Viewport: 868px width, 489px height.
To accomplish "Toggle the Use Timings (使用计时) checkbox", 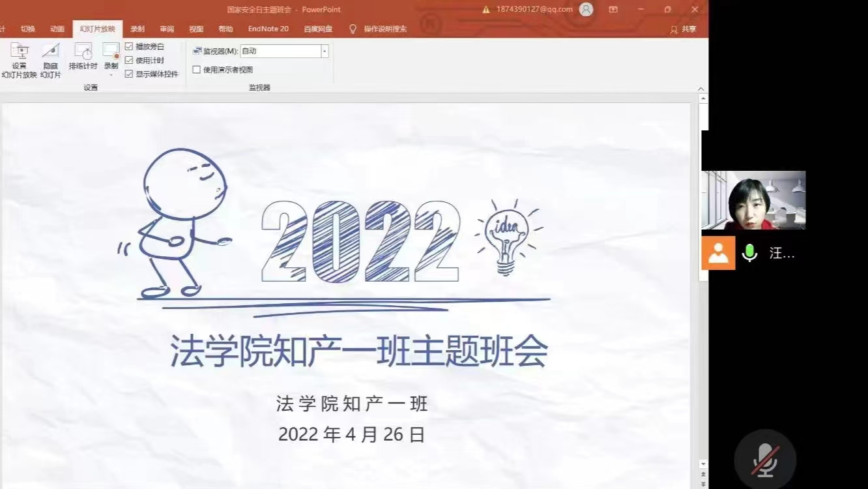I will 129,61.
